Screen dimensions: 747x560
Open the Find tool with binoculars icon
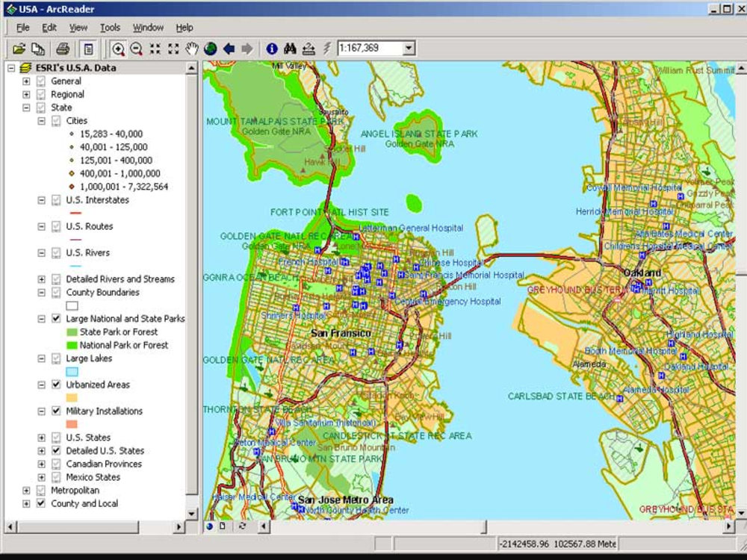(x=290, y=48)
